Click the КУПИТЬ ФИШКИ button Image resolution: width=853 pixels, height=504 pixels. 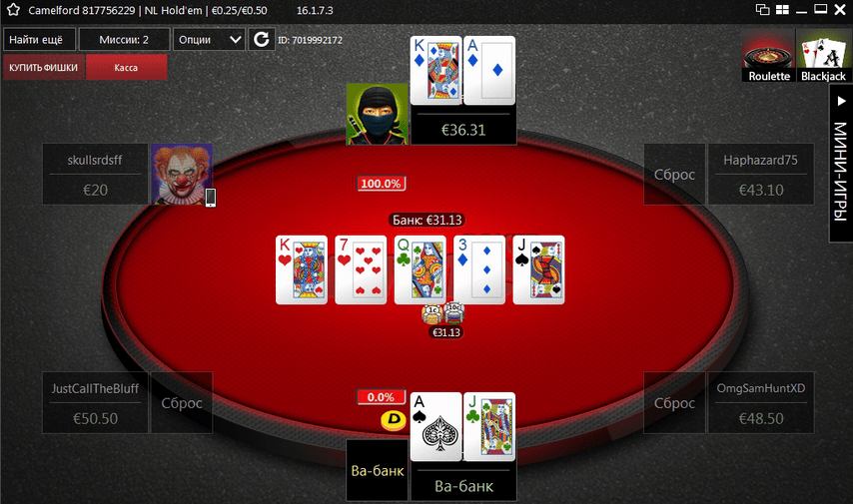[44, 68]
